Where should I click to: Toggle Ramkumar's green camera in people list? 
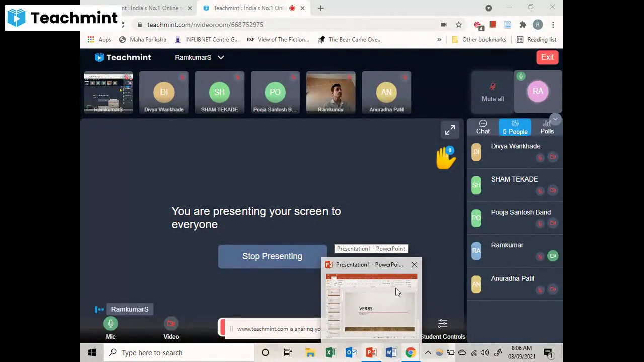[x=553, y=256]
